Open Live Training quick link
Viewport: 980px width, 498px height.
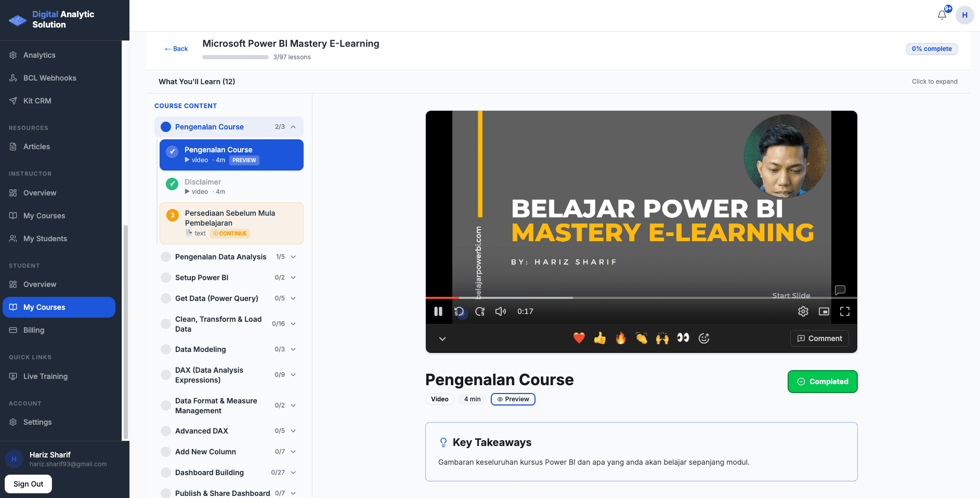pos(59,376)
